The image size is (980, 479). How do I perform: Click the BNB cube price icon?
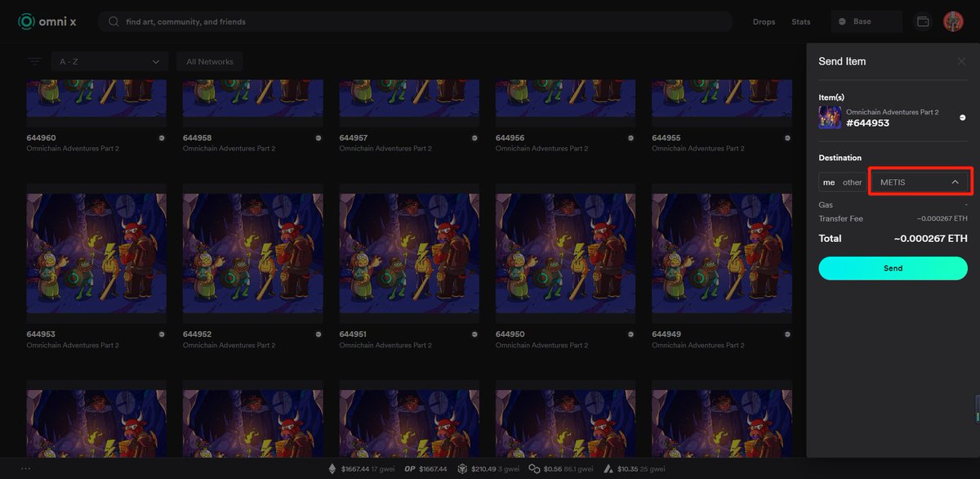click(x=461, y=469)
